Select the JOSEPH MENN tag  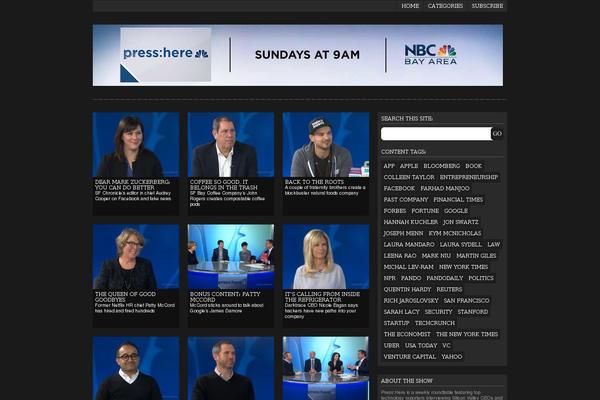click(403, 233)
